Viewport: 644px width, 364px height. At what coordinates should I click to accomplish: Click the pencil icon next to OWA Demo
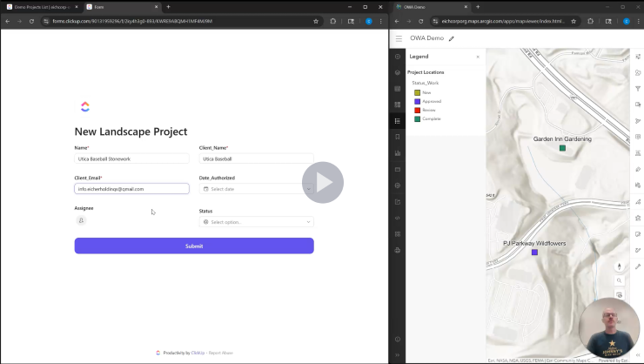pyautogui.click(x=452, y=38)
